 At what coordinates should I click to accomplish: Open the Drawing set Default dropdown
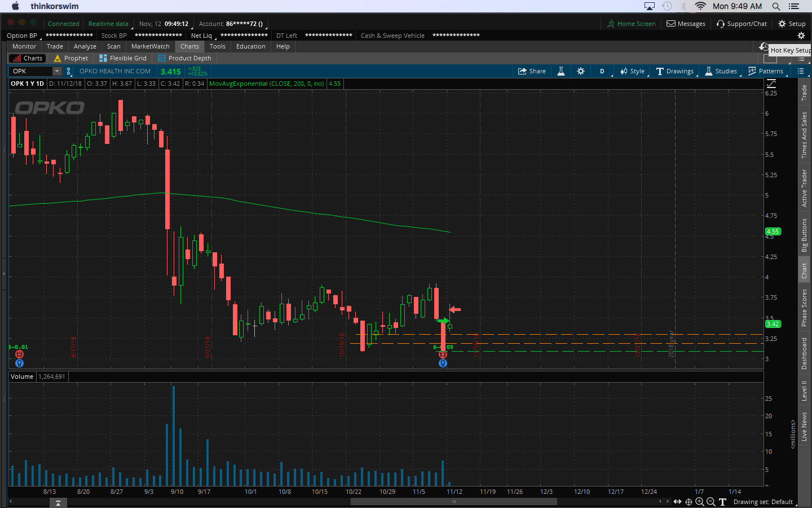click(763, 502)
